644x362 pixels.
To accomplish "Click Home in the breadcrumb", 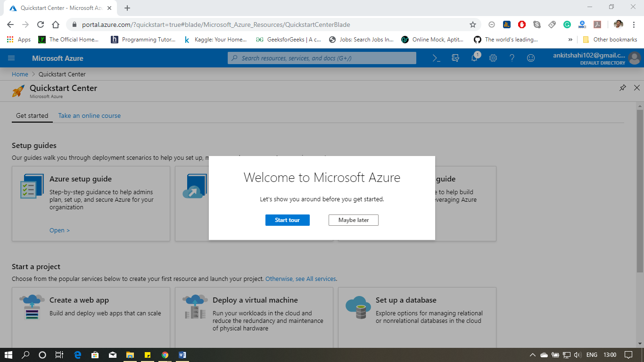I will pos(20,74).
